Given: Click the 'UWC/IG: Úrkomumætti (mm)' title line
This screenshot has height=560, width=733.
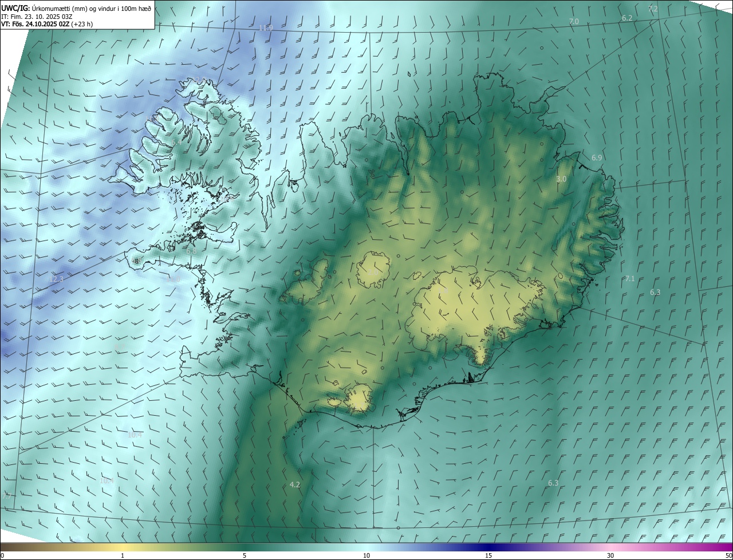Looking at the screenshot, I should click(x=76, y=8).
